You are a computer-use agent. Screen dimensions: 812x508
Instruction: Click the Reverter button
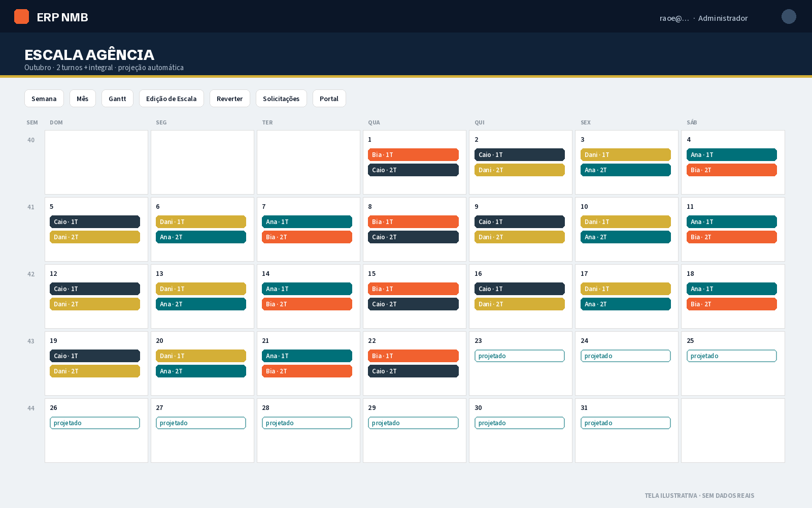(230, 99)
